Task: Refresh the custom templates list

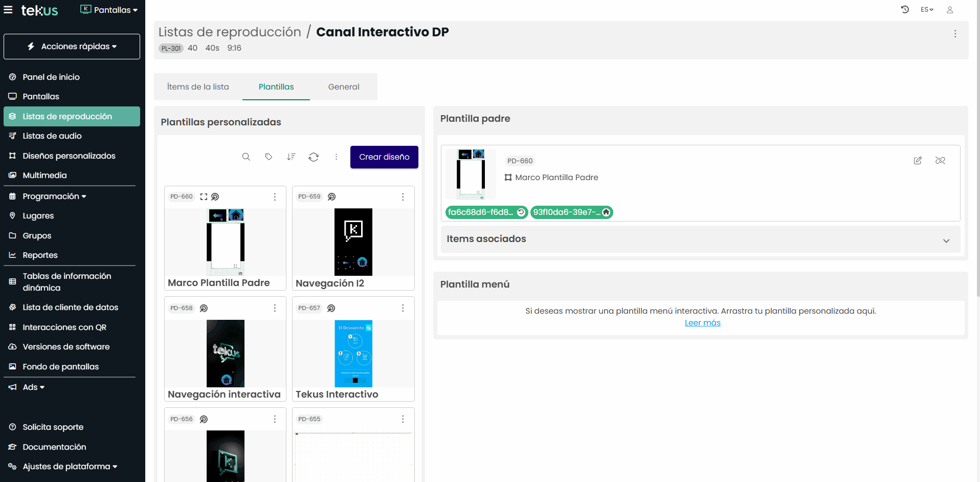Action: (x=314, y=157)
